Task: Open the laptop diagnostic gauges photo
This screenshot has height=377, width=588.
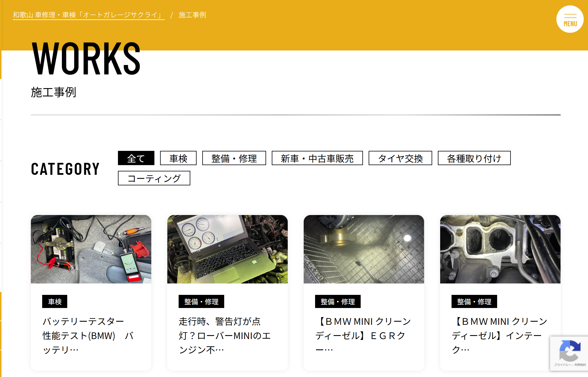Action: click(x=227, y=249)
